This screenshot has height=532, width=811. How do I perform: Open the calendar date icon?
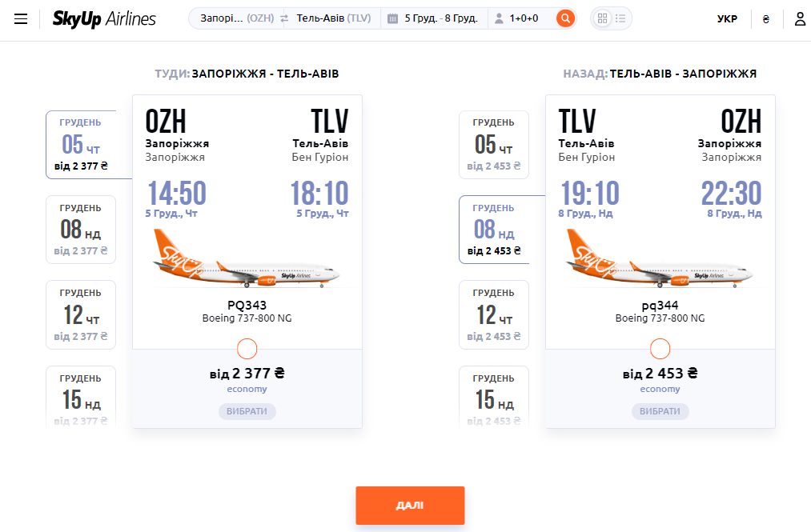pos(392,18)
